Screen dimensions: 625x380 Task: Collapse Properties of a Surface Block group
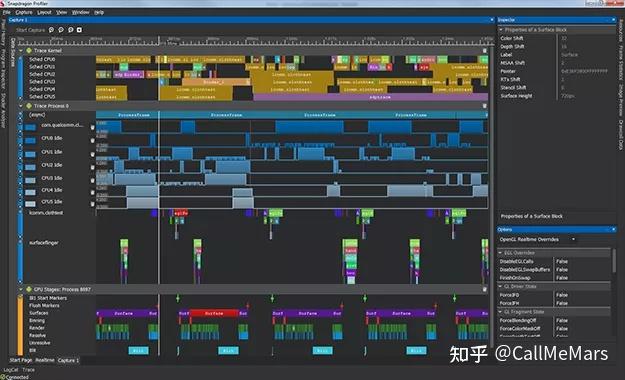click(501, 30)
